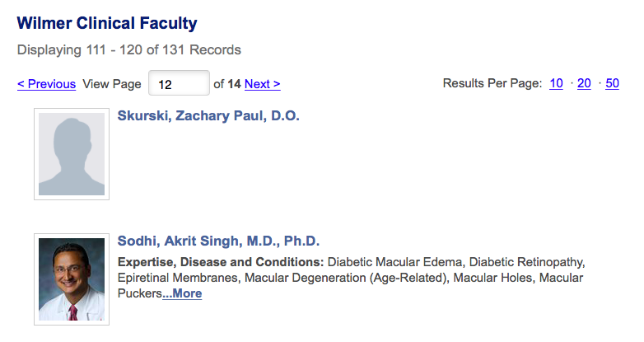Click Akrit Sodhi's portrait photo
Screen dimensions: 644x342
pyautogui.click(x=72, y=279)
